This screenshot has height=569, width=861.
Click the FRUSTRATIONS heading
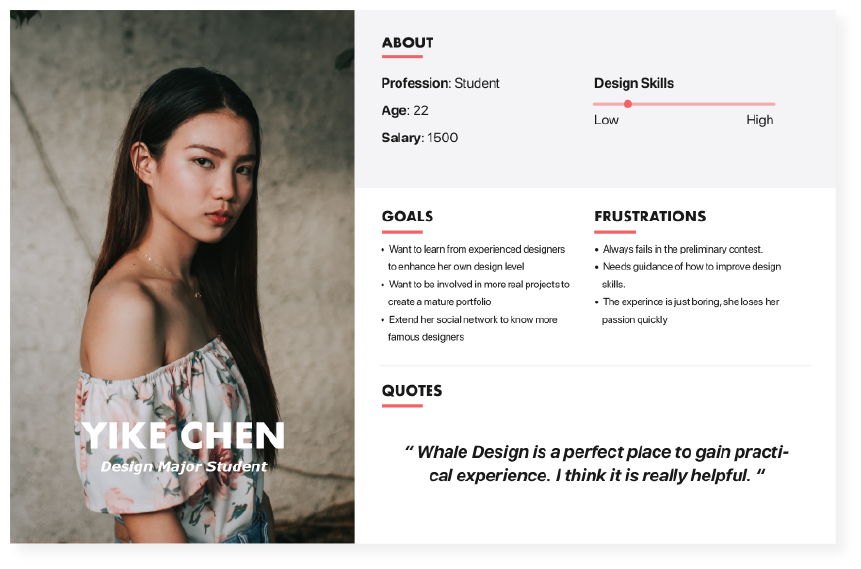click(650, 216)
